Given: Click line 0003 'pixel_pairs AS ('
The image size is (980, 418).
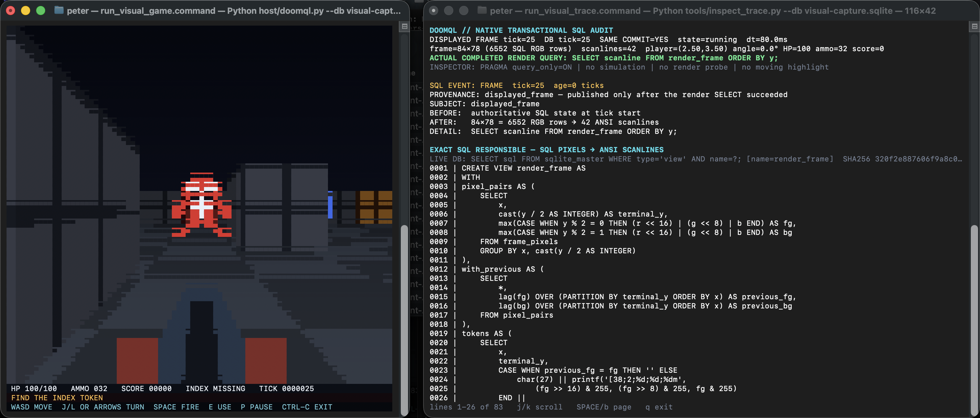Looking at the screenshot, I should click(482, 187).
